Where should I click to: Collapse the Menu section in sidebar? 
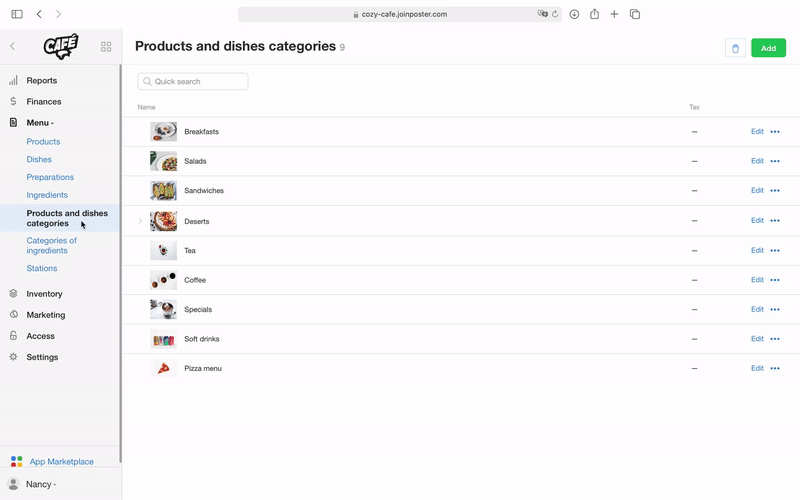[40, 122]
